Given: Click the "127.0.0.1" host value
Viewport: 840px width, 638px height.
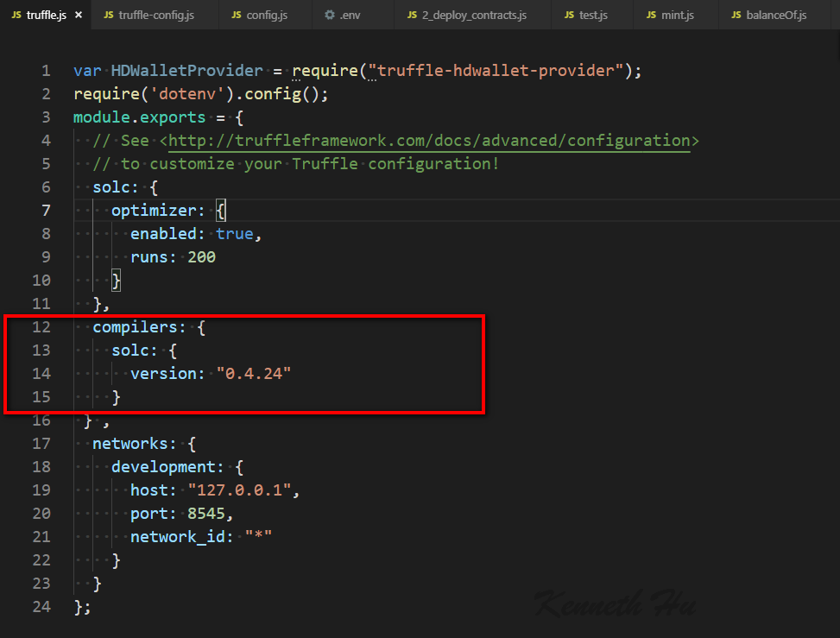Looking at the screenshot, I should click(239, 490).
